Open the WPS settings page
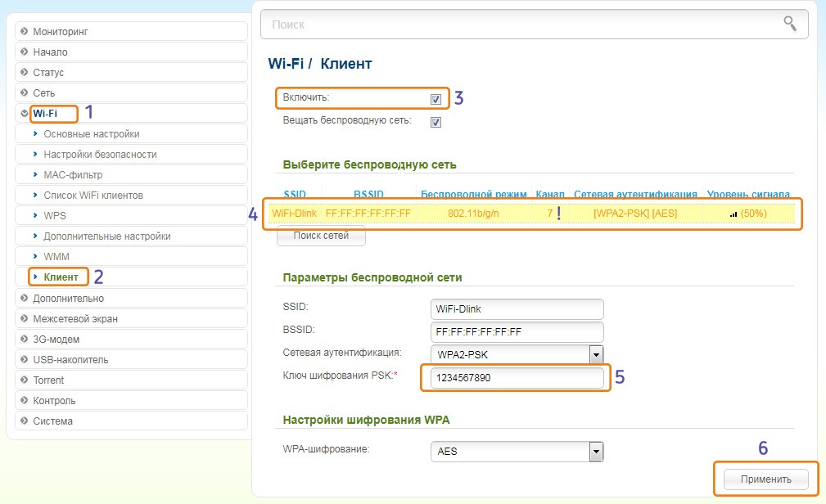The width and height of the screenshot is (826, 504). pos(131,215)
